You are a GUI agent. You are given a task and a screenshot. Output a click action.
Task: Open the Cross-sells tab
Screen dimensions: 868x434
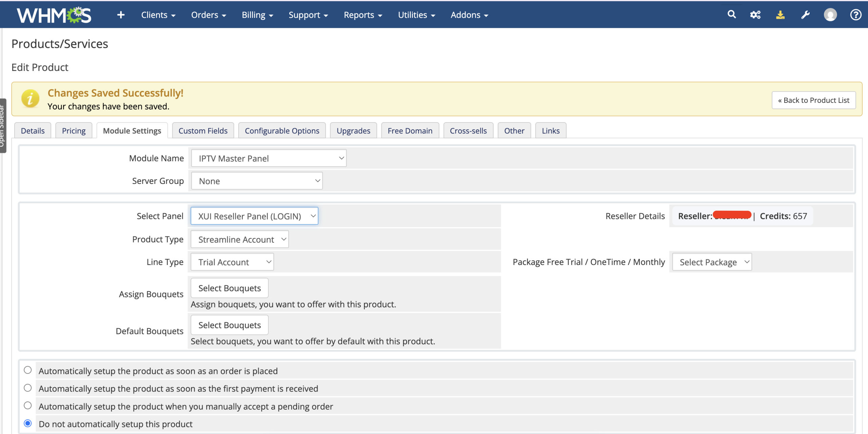tap(468, 131)
